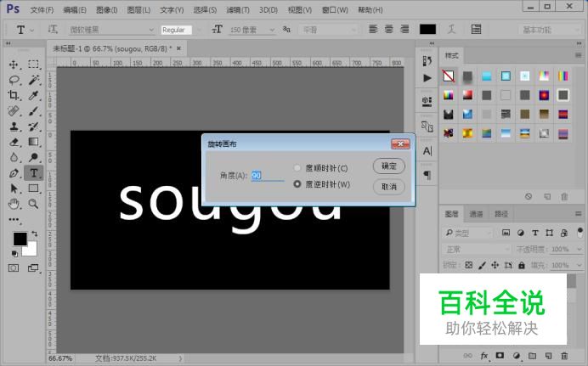The height and width of the screenshot is (366, 588).
Task: Swap foreground and background colors
Action: point(35,234)
